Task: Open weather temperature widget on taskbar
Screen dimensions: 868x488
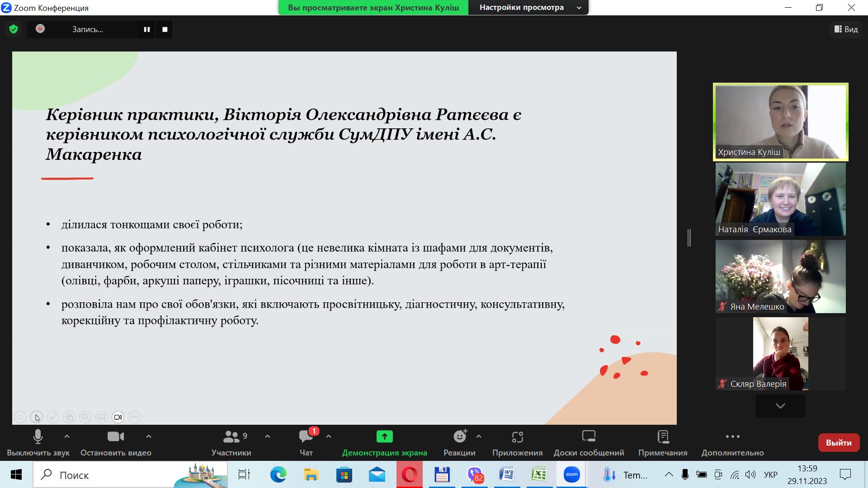Action: (x=626, y=475)
